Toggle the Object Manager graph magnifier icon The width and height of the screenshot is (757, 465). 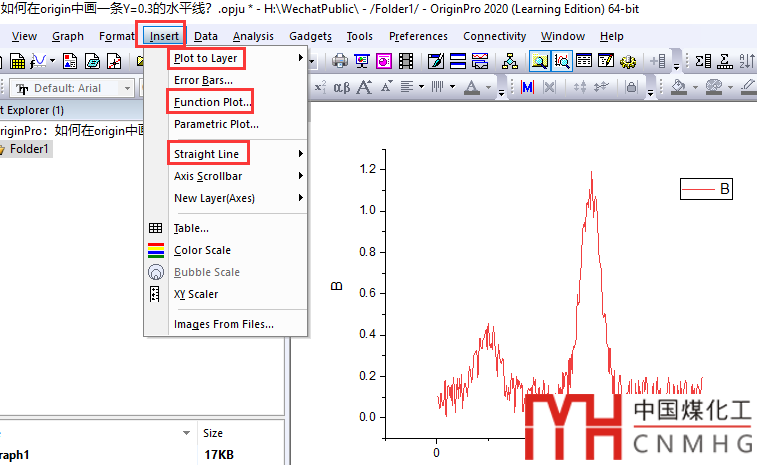click(x=561, y=61)
